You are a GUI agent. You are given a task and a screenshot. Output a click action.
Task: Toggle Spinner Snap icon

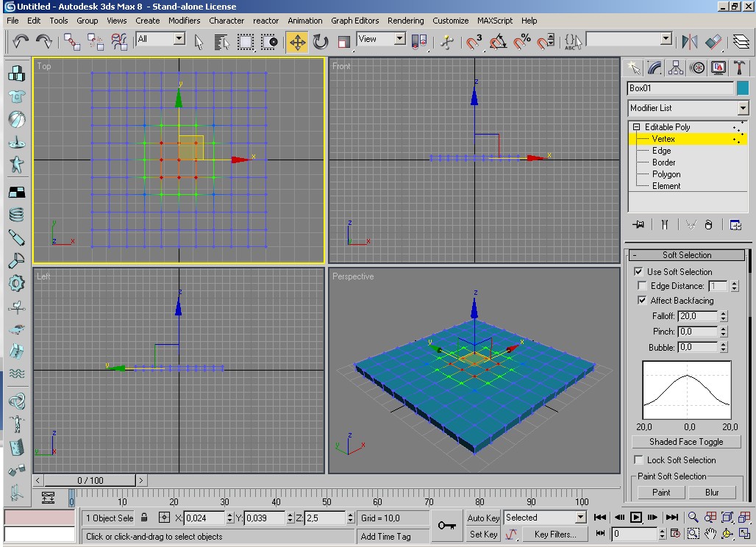[x=545, y=42]
